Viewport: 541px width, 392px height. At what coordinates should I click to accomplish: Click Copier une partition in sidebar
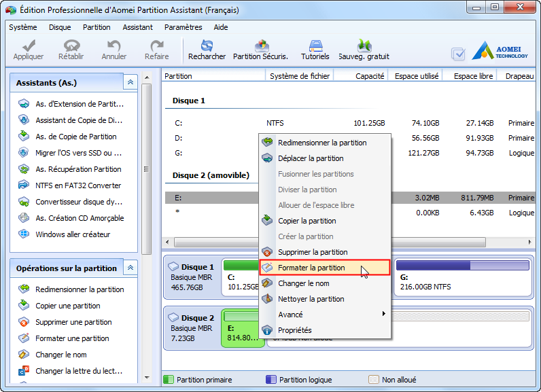click(59, 306)
